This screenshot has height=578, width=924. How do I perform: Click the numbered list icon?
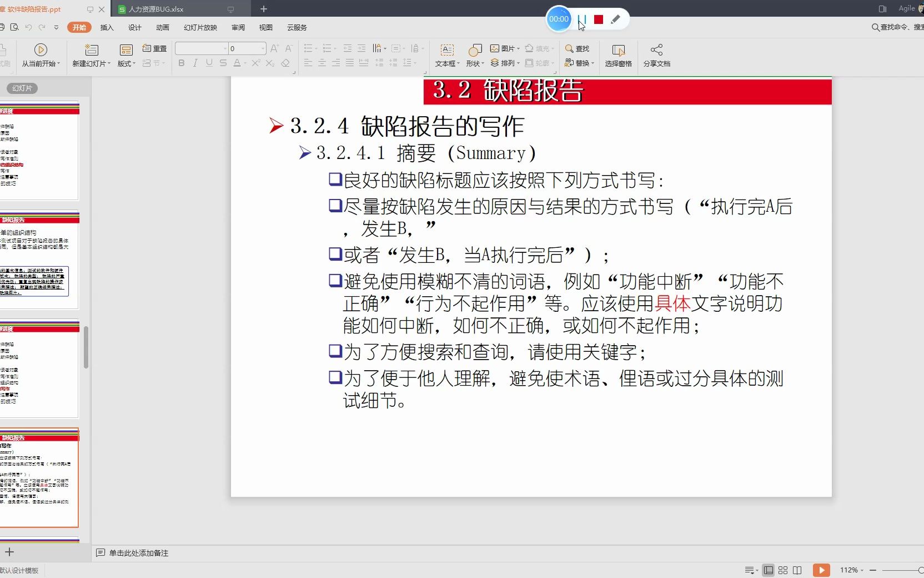point(327,48)
